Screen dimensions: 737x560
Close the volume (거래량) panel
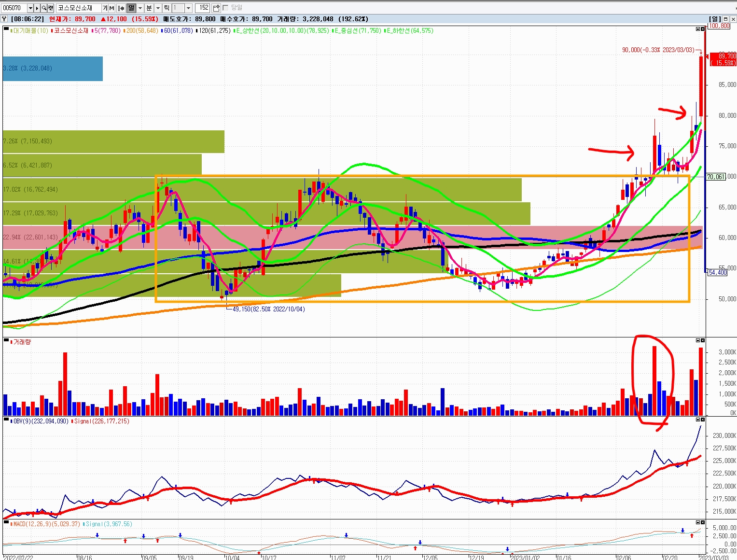703,340
